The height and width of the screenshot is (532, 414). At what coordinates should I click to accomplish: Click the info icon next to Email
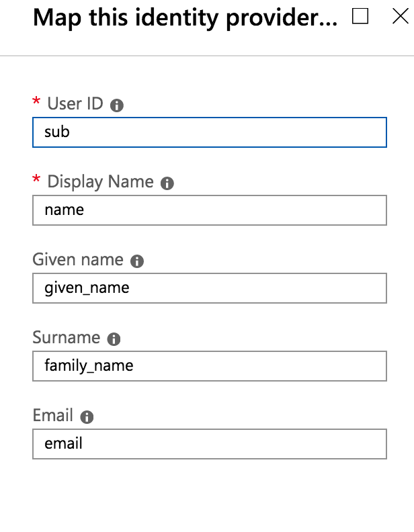[87, 417]
